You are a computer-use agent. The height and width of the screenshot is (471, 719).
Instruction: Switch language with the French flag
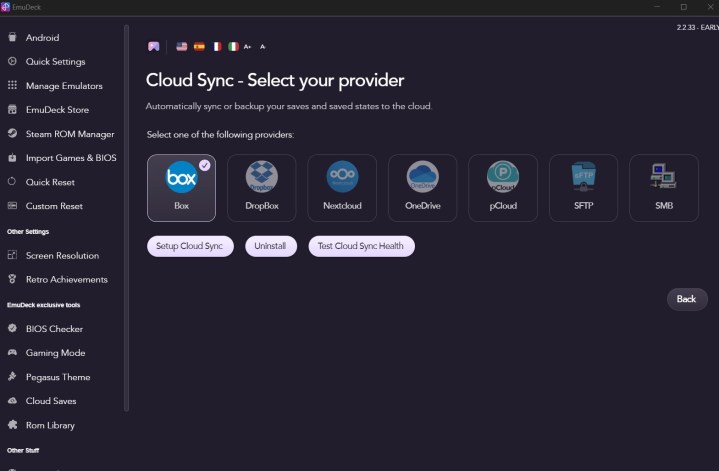click(216, 46)
